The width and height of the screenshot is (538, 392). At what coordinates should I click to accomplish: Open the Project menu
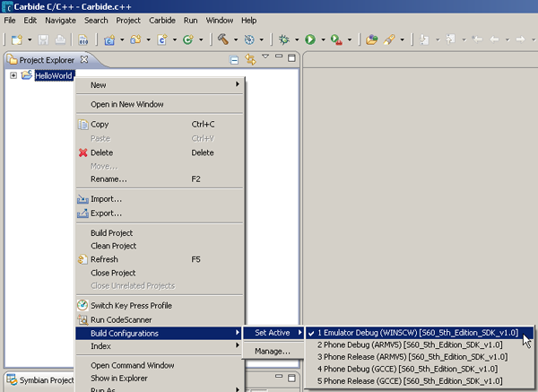pos(128,21)
